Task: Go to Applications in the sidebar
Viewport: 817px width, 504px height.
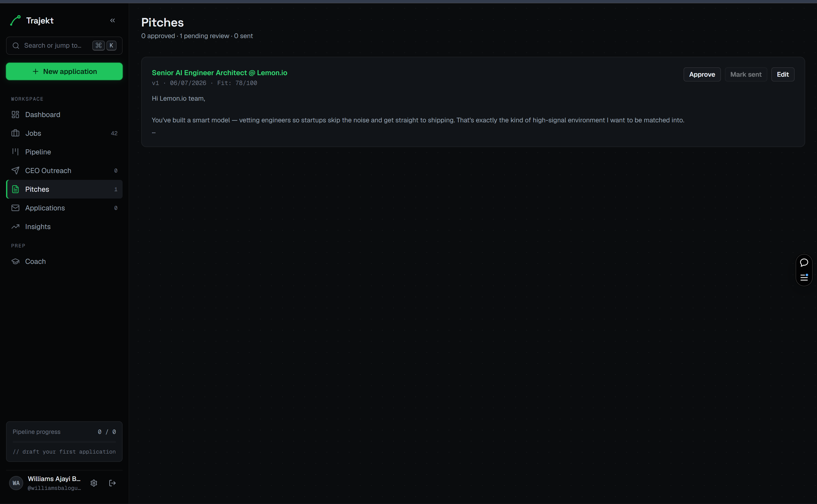Action: [x=64, y=208]
